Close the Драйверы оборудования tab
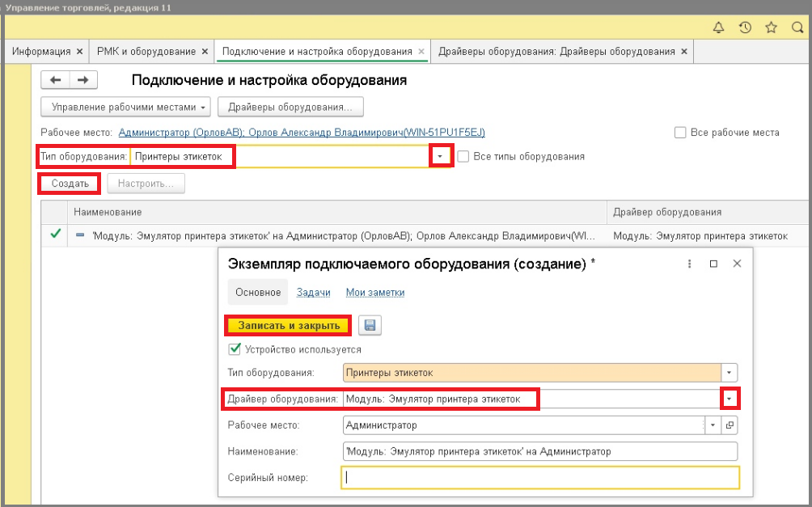This screenshot has height=507, width=812. (x=684, y=51)
